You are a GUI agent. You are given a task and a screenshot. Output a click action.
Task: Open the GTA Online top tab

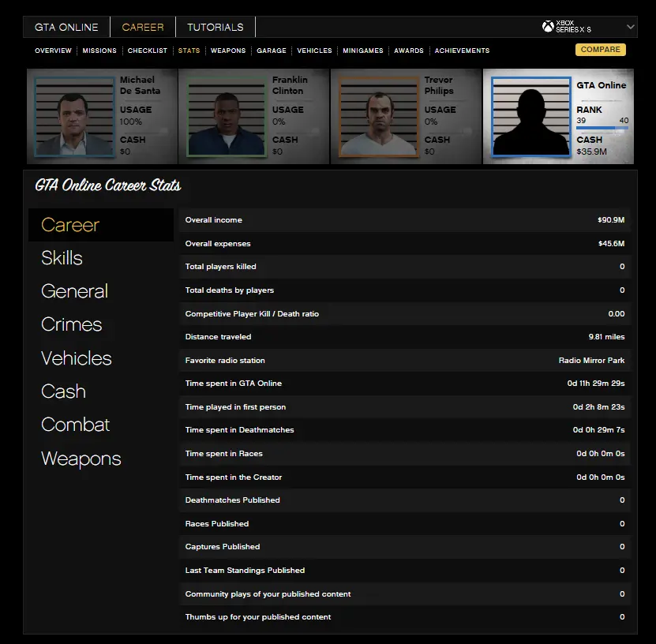point(66,27)
